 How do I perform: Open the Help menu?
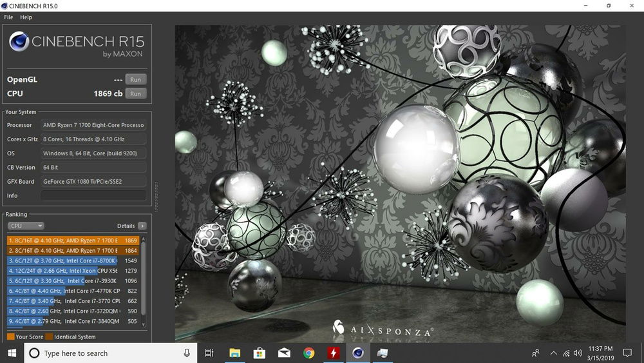pyautogui.click(x=26, y=17)
